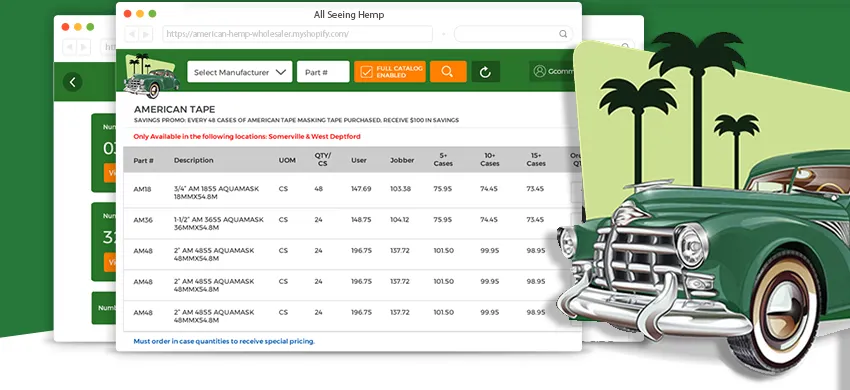Open the Gcomm user account icon
The image size is (850, 390).
click(x=539, y=71)
